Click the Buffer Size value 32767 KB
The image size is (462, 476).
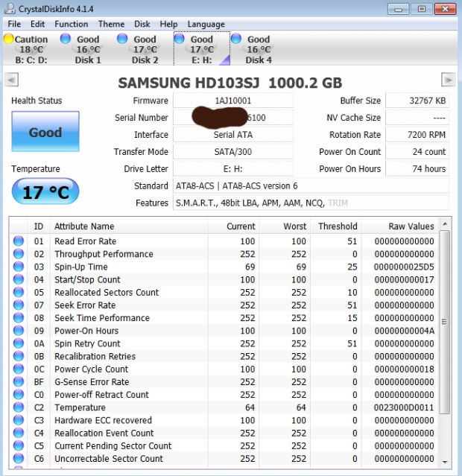[x=417, y=101]
